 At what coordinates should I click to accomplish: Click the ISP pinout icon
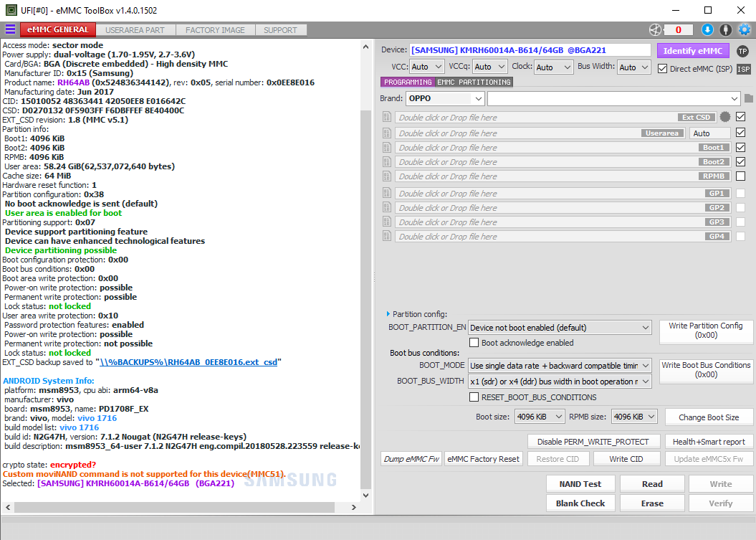pos(744,69)
